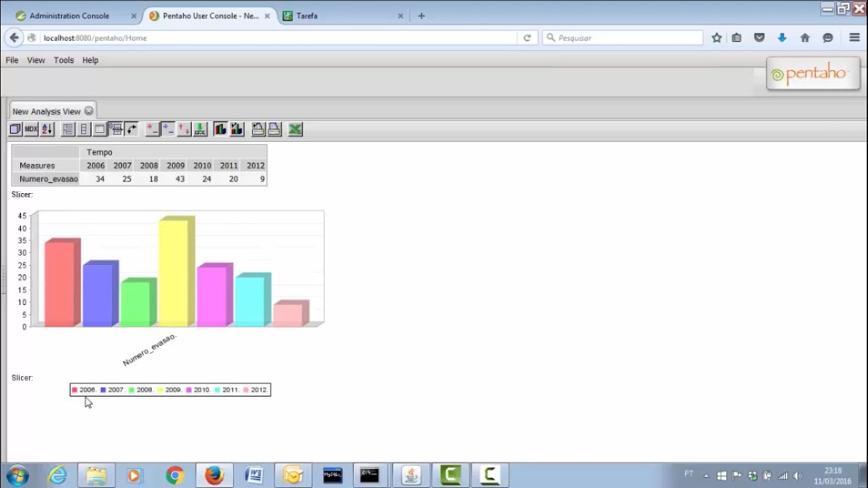The image size is (868, 488).
Task: Bookmark this page with the star
Action: pyautogui.click(x=717, y=38)
